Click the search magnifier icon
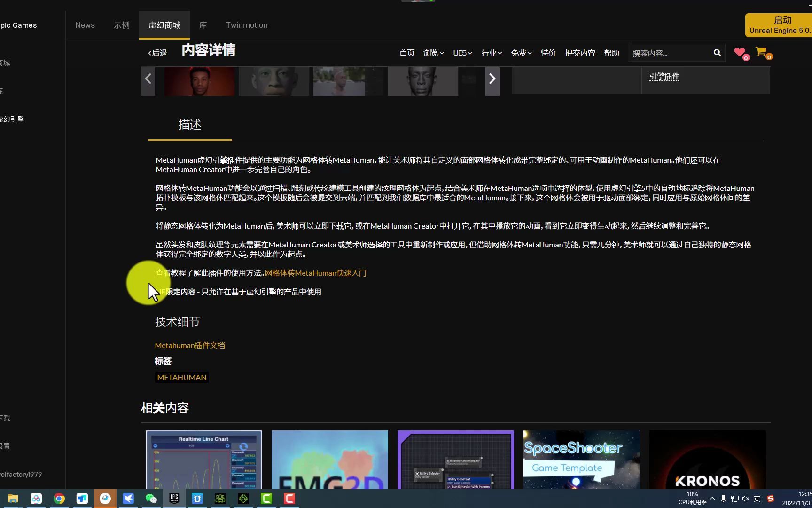The image size is (812, 508). point(717,53)
